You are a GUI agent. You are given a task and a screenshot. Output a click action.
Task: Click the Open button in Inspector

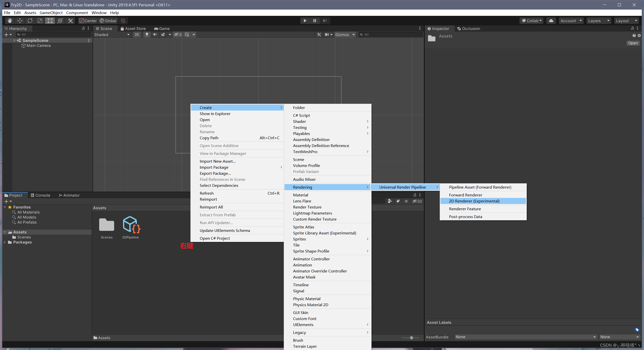point(633,43)
